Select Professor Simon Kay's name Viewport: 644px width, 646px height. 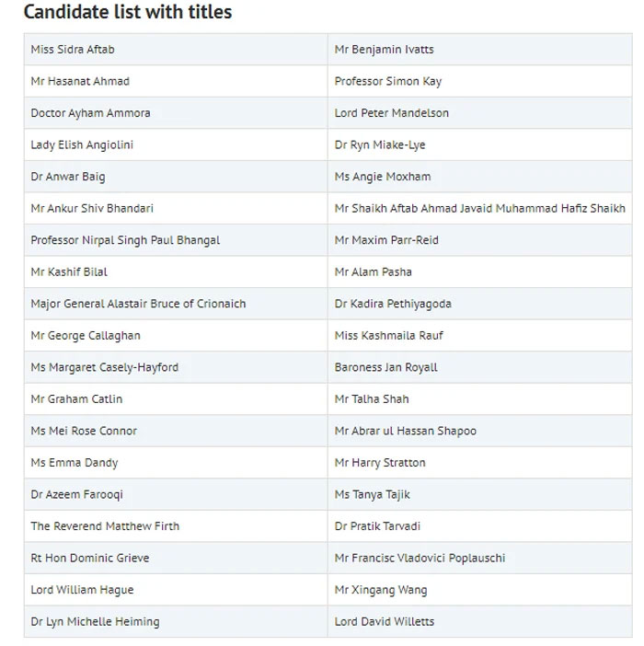[x=388, y=81]
